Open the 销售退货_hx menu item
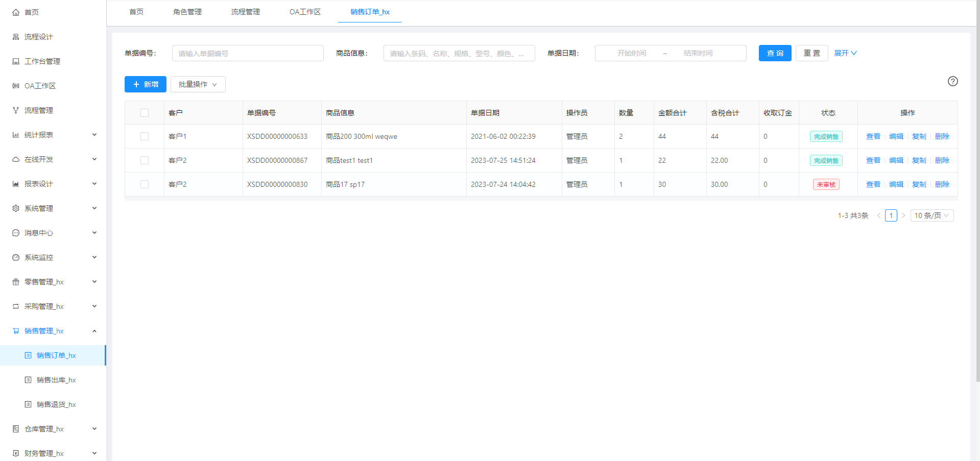Image resolution: width=980 pixels, height=461 pixels. pyautogui.click(x=53, y=404)
